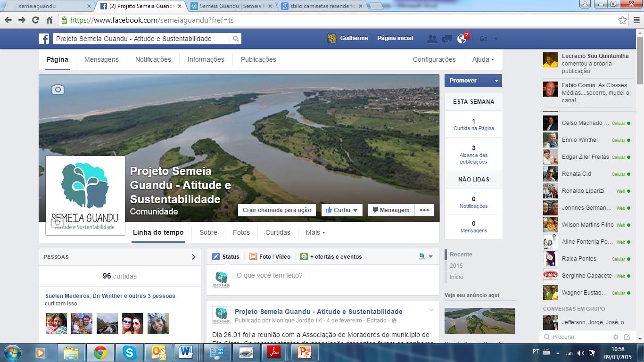Image resolution: width=644 pixels, height=362 pixels.
Task: Select ofertas e eventos post option
Action: [x=331, y=256]
